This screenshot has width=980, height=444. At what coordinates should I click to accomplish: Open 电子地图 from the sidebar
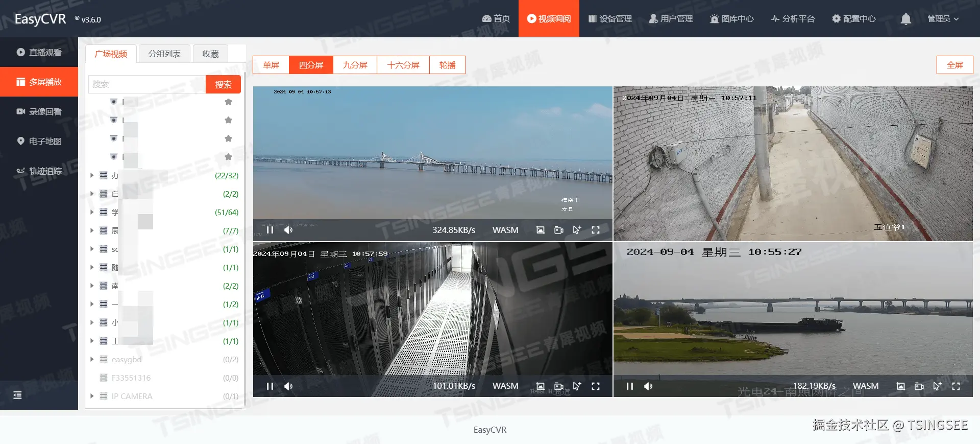pos(39,141)
